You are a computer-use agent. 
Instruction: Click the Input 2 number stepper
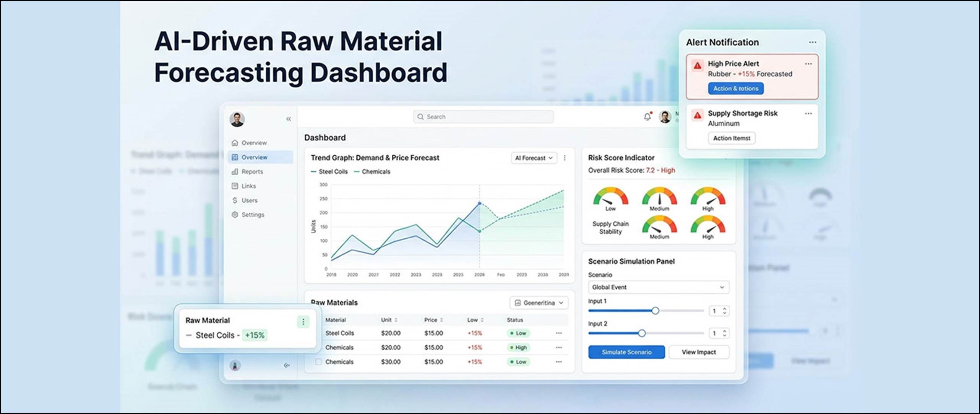pos(719,333)
